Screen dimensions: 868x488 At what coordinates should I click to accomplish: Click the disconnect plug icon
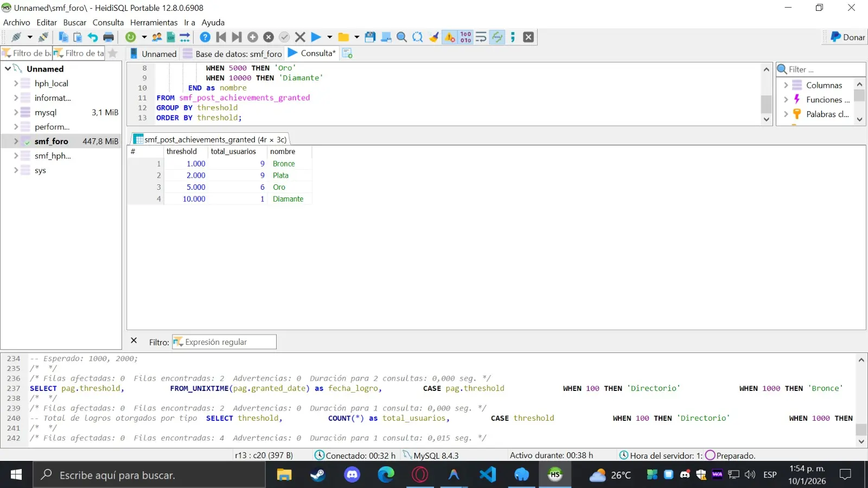point(43,37)
